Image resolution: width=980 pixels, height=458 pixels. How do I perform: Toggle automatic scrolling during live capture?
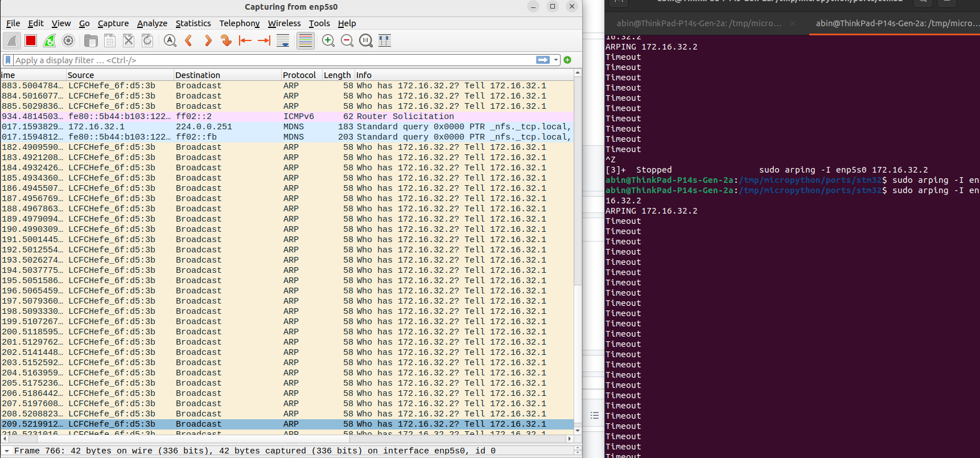point(283,40)
